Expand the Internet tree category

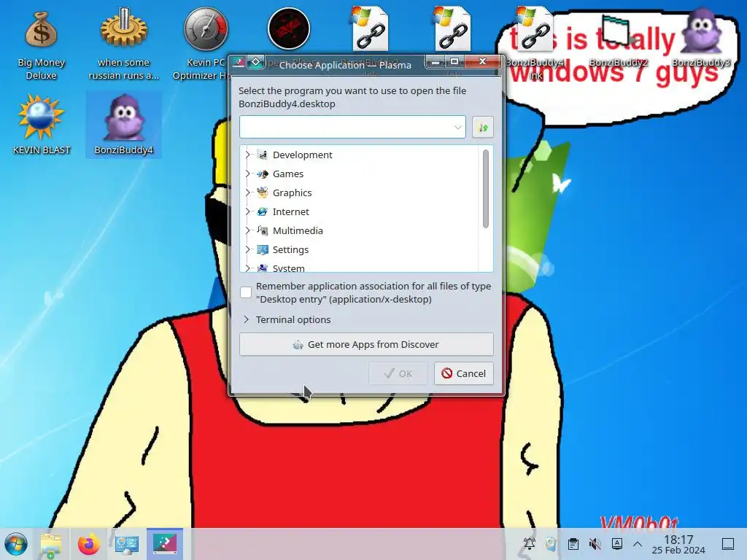[248, 211]
